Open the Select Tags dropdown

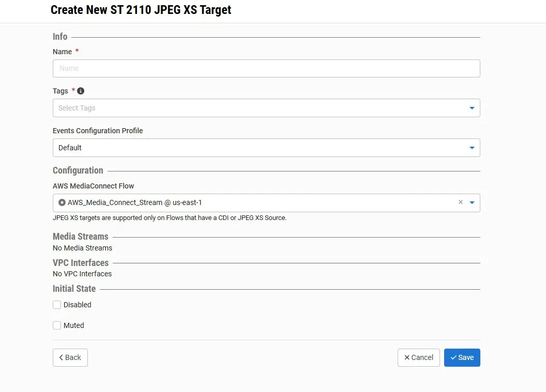(x=266, y=108)
